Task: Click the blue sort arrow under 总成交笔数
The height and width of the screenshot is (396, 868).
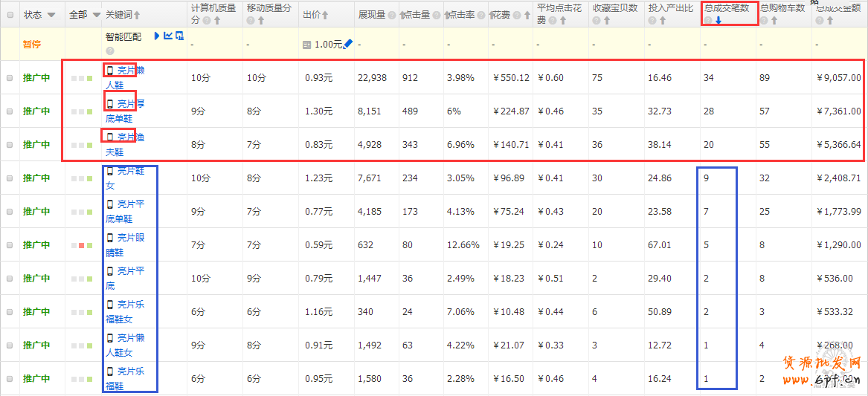Action: point(718,21)
